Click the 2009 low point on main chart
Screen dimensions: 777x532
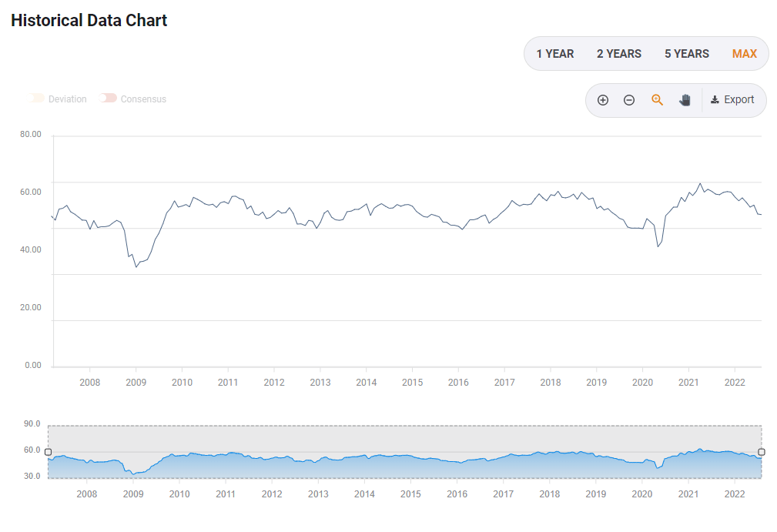tap(136, 266)
